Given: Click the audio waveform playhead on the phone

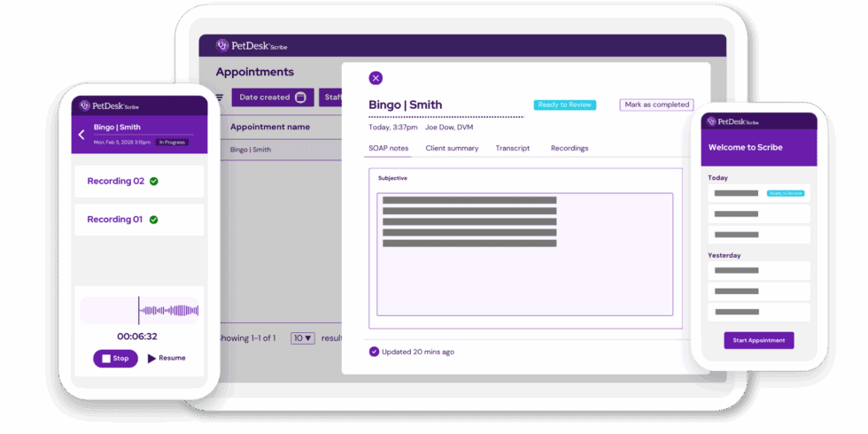Looking at the screenshot, I should point(139,310).
